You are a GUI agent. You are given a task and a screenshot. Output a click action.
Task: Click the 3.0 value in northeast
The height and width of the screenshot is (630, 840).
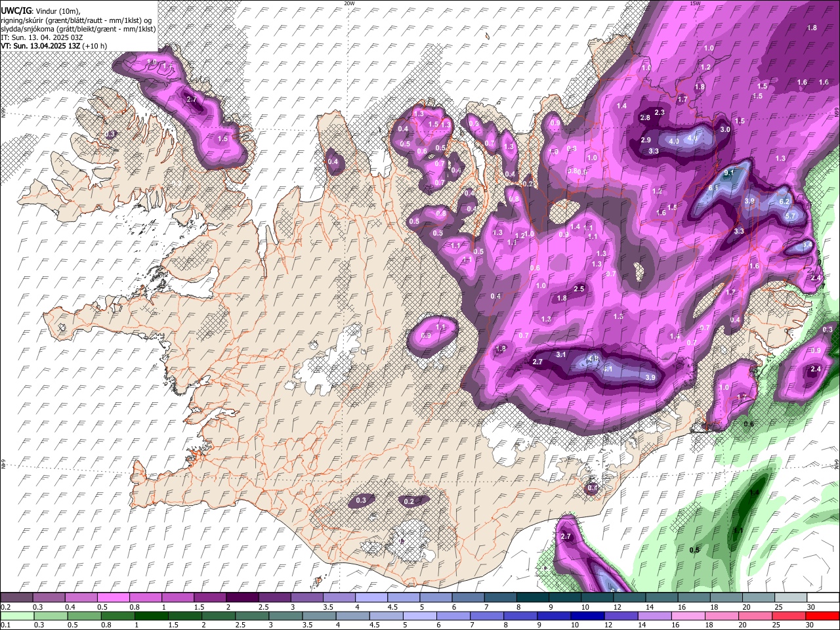click(x=724, y=130)
